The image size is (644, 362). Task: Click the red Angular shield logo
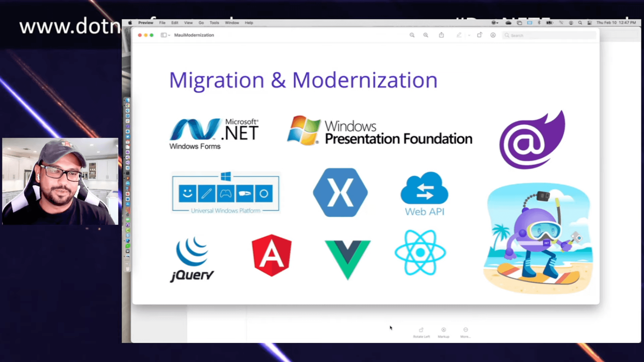272,255
